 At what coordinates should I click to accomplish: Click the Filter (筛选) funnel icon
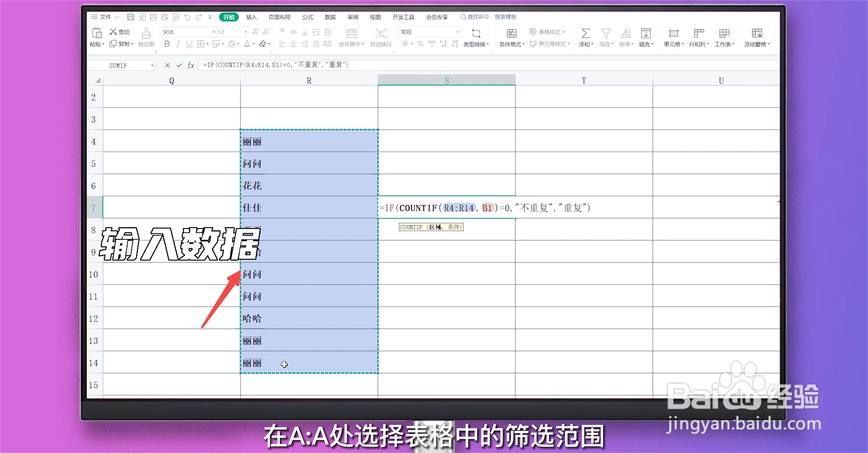coord(606,33)
